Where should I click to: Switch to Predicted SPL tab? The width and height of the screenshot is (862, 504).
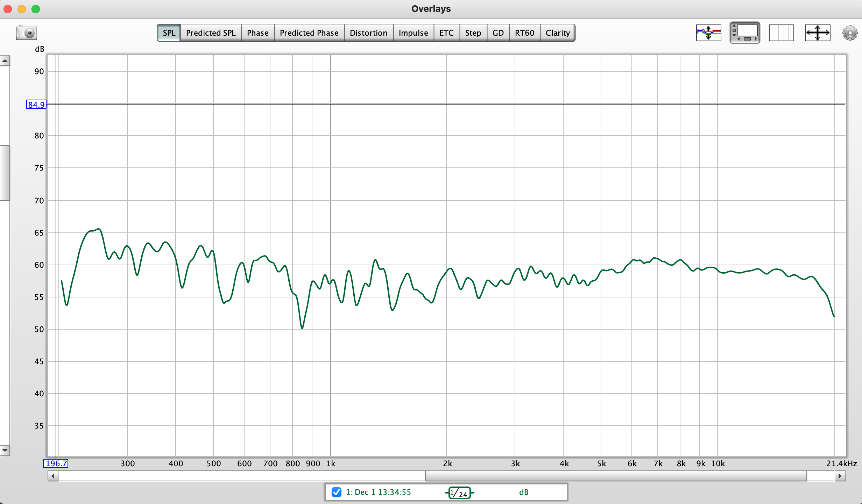[x=211, y=33]
